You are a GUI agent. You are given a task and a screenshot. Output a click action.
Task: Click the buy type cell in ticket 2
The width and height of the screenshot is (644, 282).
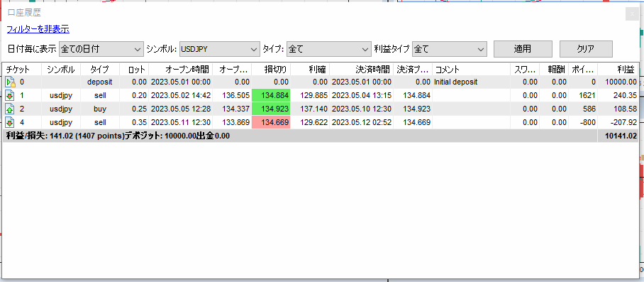click(x=100, y=109)
